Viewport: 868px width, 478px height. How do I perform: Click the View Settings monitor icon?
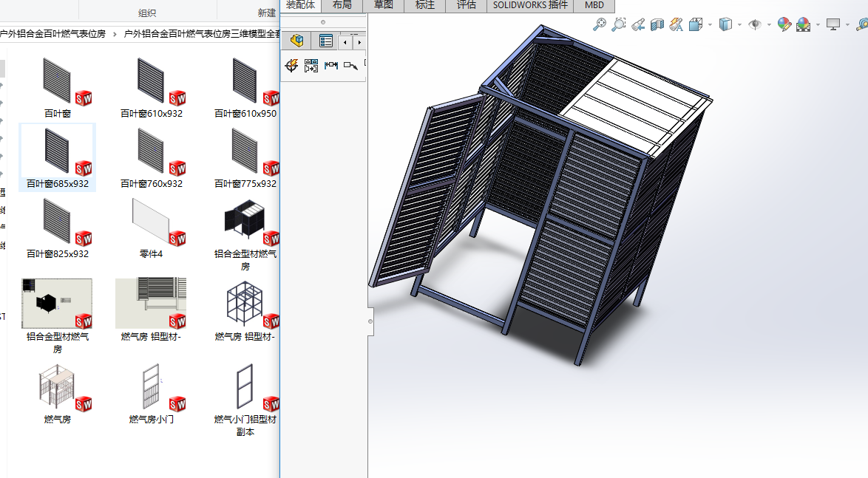(833, 24)
